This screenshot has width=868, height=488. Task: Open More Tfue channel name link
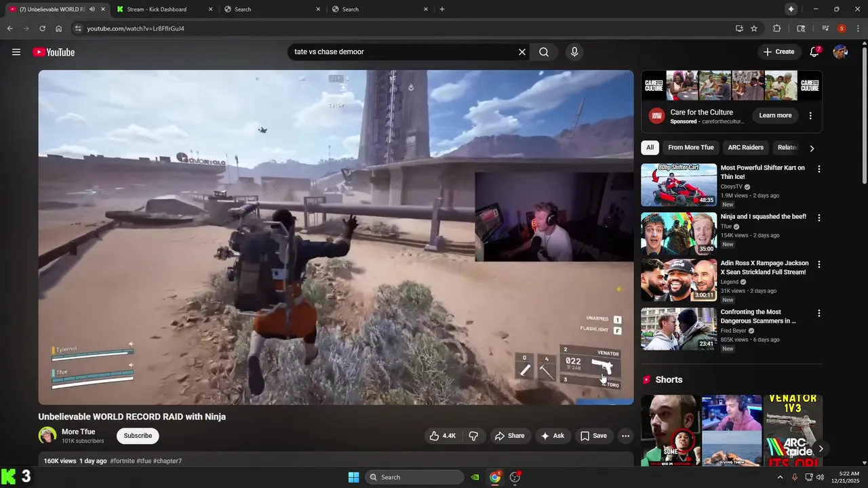(x=78, y=432)
